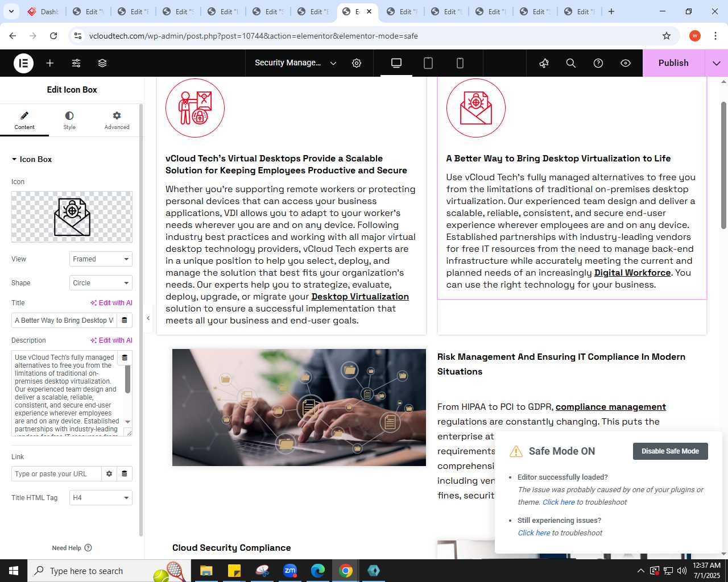Open Sticky Notes from taskbar
The height and width of the screenshot is (582, 728).
(x=234, y=571)
